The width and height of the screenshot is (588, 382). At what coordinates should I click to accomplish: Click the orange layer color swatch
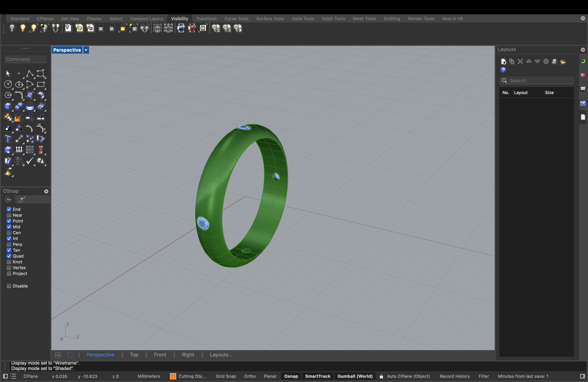(x=173, y=376)
